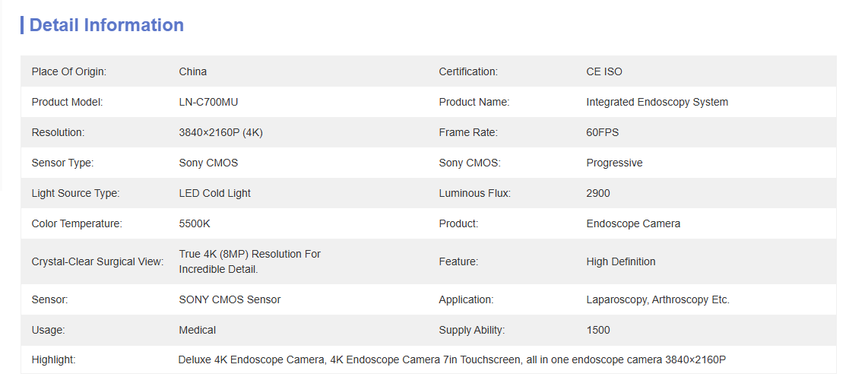868x380 pixels.
Task: Click the Laparoscopy, Arthroscopy Etc. application value
Action: 657,299
